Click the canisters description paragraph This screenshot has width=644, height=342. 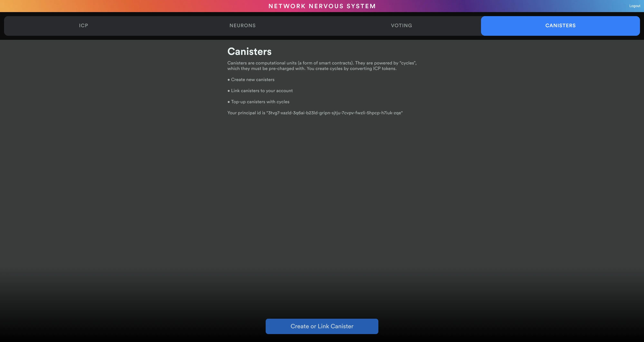pos(322,66)
